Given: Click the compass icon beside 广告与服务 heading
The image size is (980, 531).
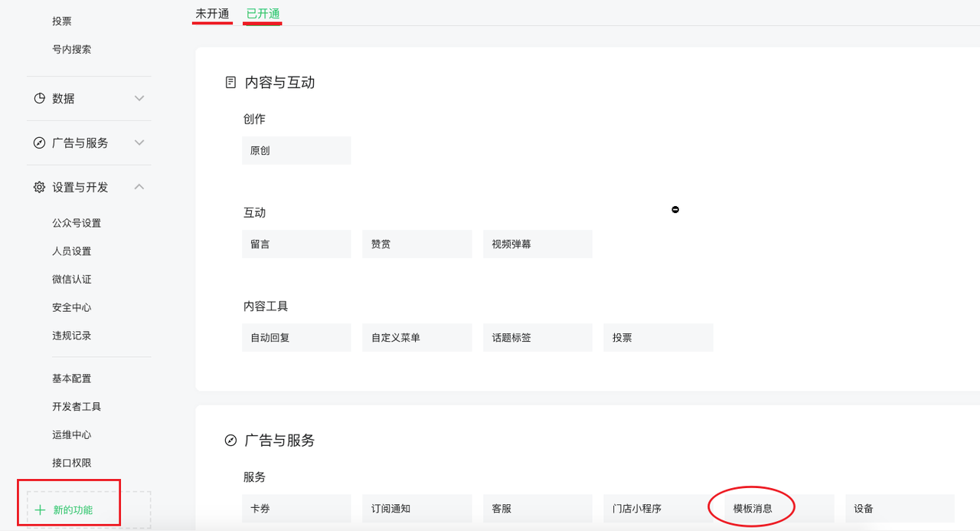Looking at the screenshot, I should coord(230,441).
